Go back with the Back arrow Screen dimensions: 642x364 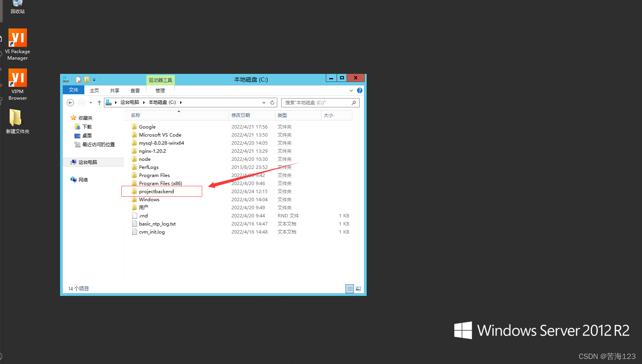[70, 102]
